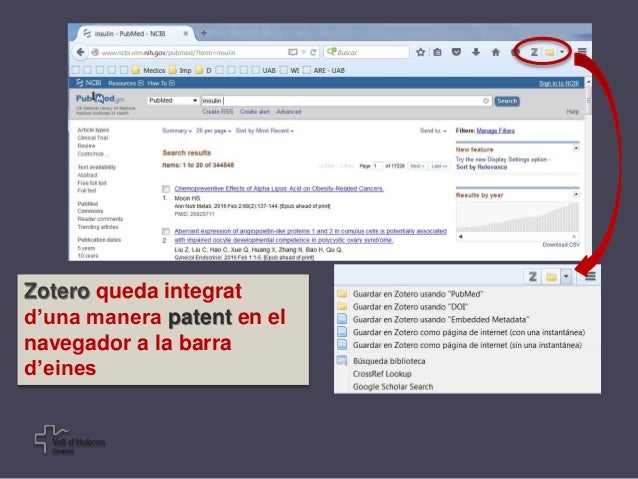Click the Create RSS link

tap(218, 112)
